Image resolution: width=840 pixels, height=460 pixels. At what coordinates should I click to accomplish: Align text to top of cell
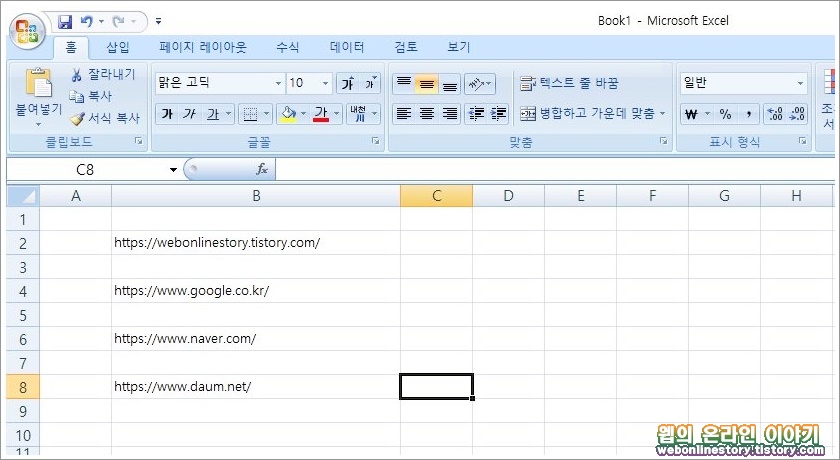pyautogui.click(x=404, y=83)
